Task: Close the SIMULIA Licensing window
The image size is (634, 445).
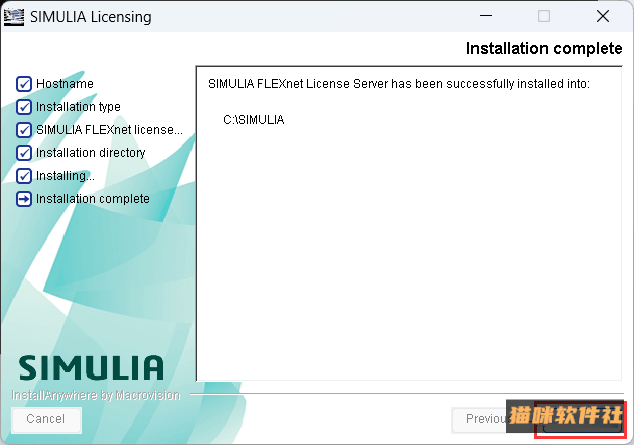Action: coord(603,16)
